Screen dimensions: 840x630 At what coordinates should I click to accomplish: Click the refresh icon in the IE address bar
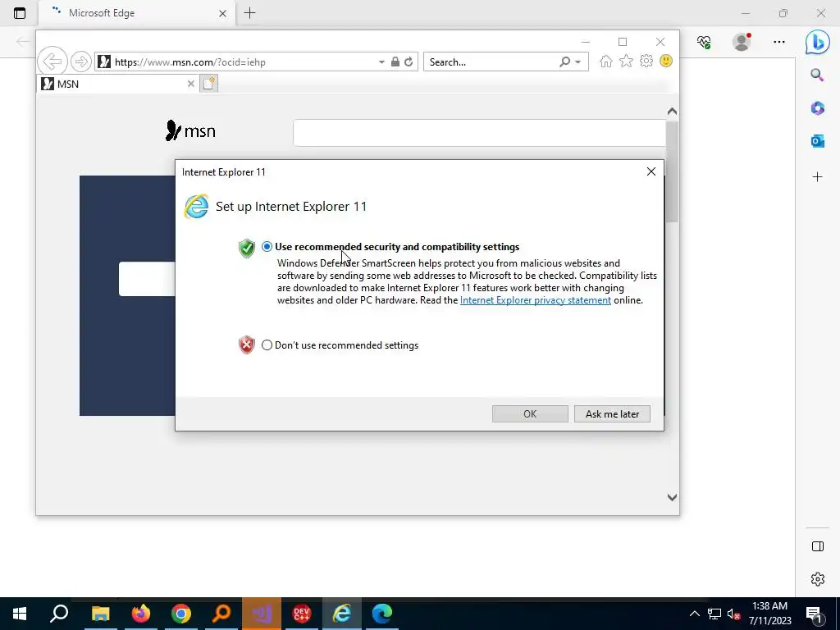pos(409,62)
